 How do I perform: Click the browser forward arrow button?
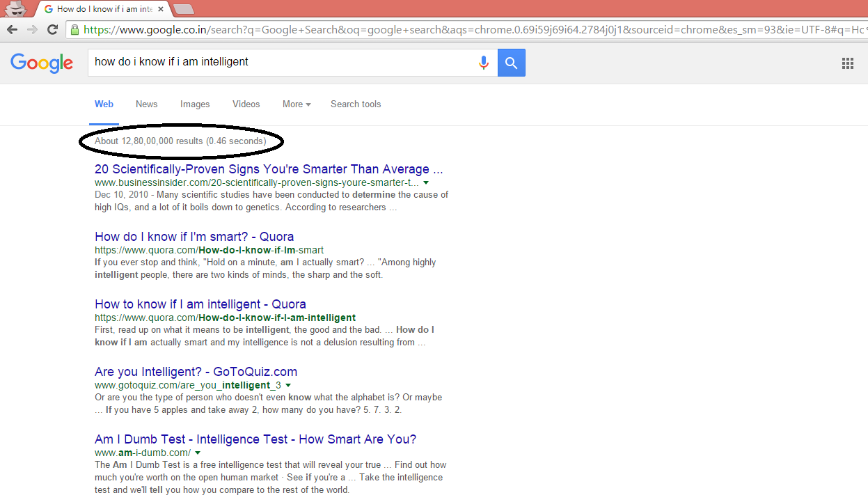32,29
